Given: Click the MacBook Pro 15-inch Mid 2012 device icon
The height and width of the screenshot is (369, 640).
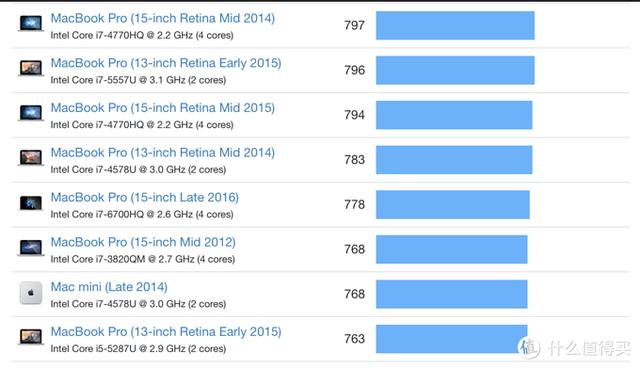Looking at the screenshot, I should click(31, 247).
